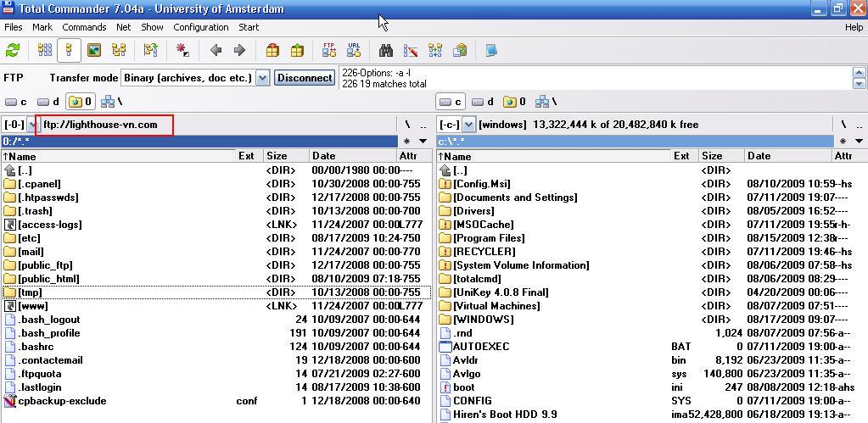Open the Thumbnail view icon

coord(94,51)
